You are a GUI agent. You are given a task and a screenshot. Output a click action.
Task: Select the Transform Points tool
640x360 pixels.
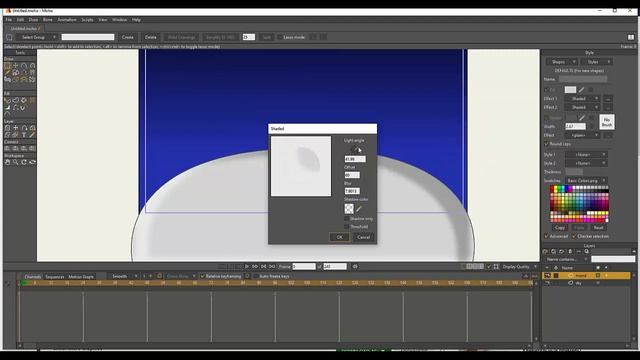[16, 65]
